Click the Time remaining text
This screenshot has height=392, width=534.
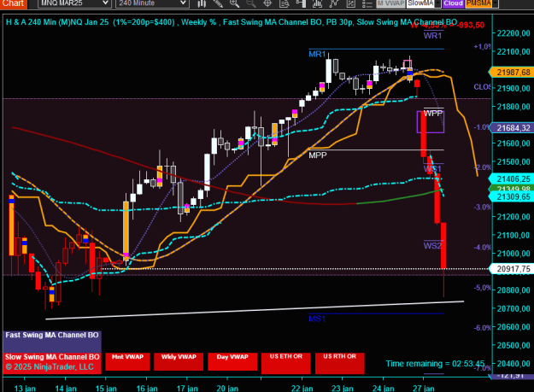tap(435, 364)
